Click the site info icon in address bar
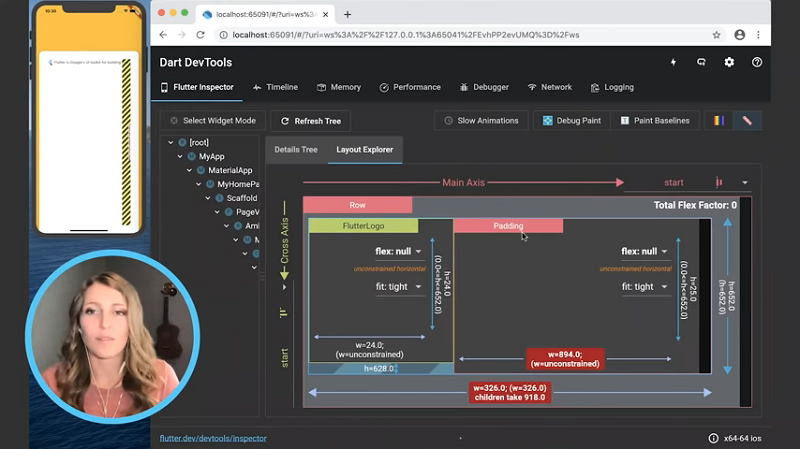800x449 pixels. 223,35
